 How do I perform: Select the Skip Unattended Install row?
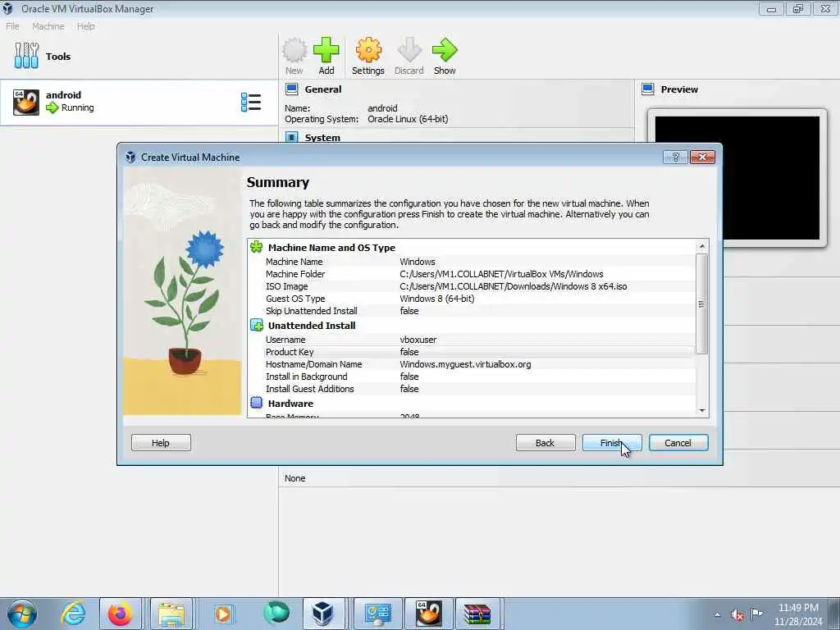[472, 311]
